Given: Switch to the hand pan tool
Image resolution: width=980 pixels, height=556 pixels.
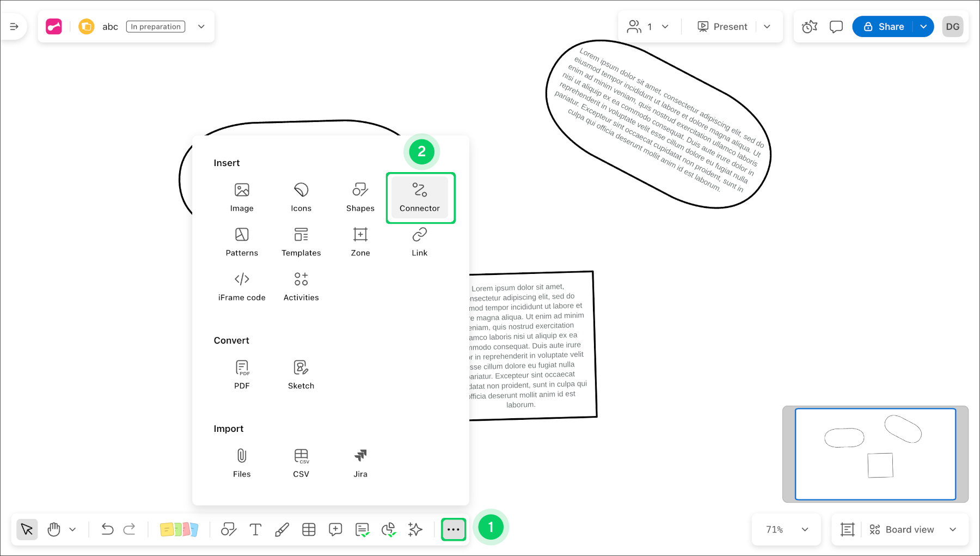Looking at the screenshot, I should coord(53,529).
